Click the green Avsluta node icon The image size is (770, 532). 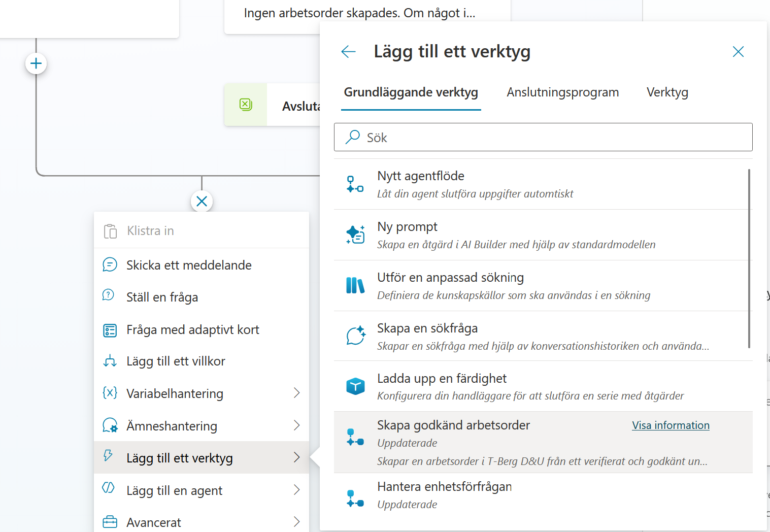246,105
